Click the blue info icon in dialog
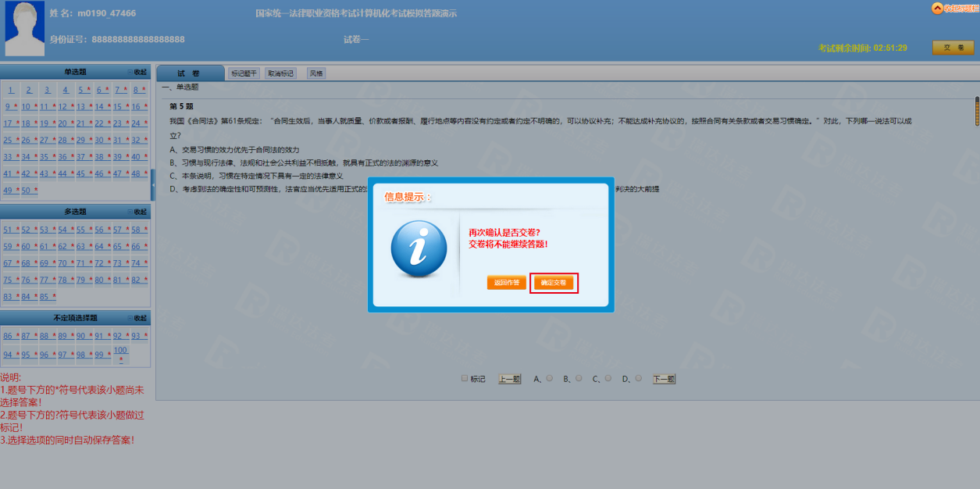Image resolution: width=980 pixels, height=489 pixels. 419,249
